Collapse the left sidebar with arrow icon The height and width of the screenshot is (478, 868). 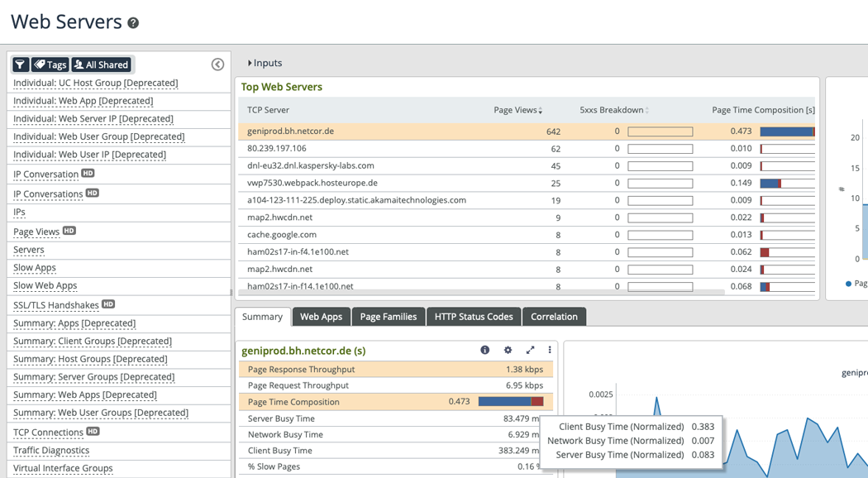217,65
